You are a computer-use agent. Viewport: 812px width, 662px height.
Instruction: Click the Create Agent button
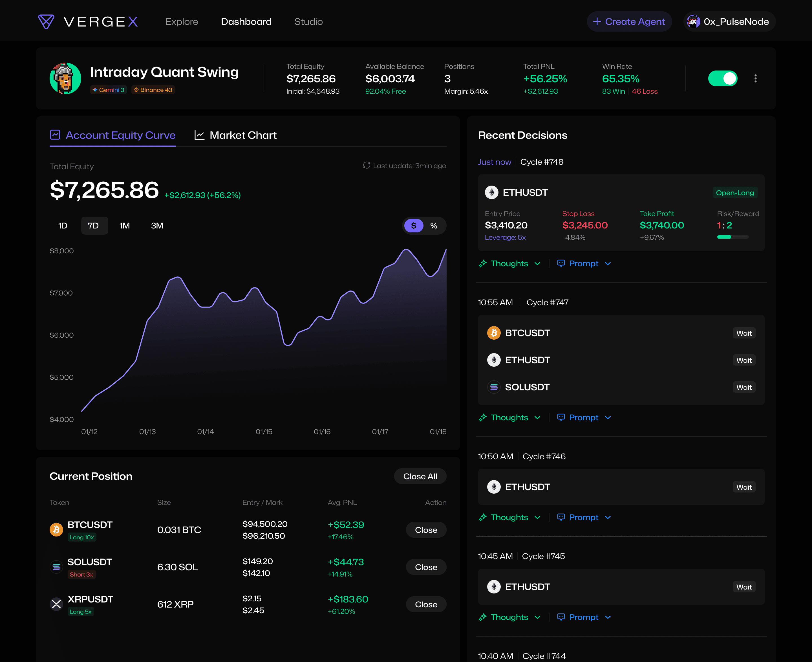tap(629, 22)
